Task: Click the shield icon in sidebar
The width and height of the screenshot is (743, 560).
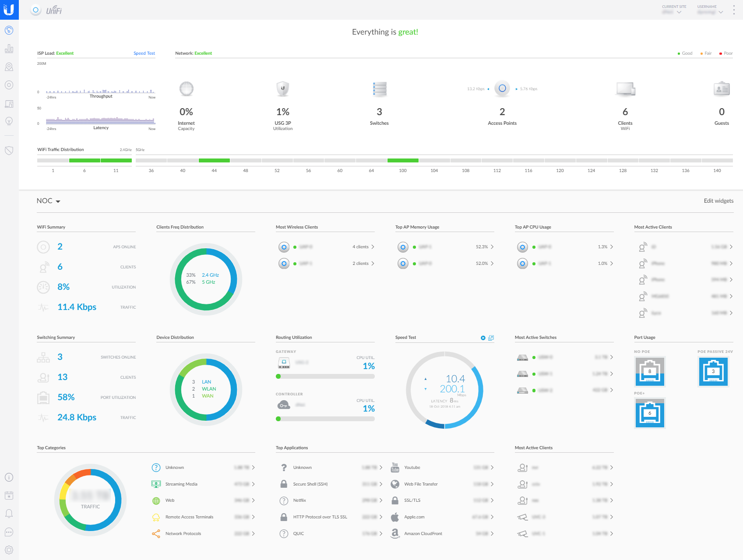Action: coord(9,151)
